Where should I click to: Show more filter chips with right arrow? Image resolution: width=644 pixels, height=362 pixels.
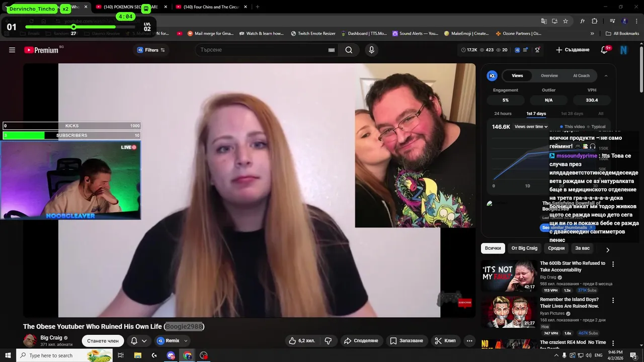(x=607, y=249)
